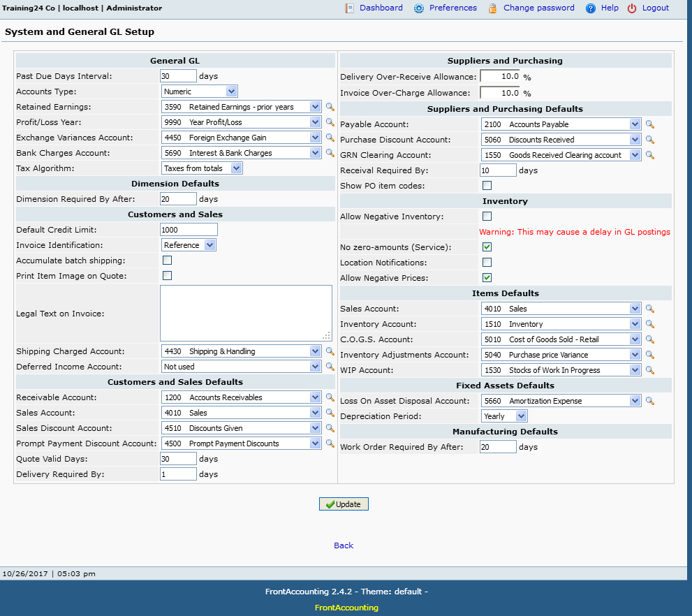Tick Print Item Image on Quote

pyautogui.click(x=168, y=276)
